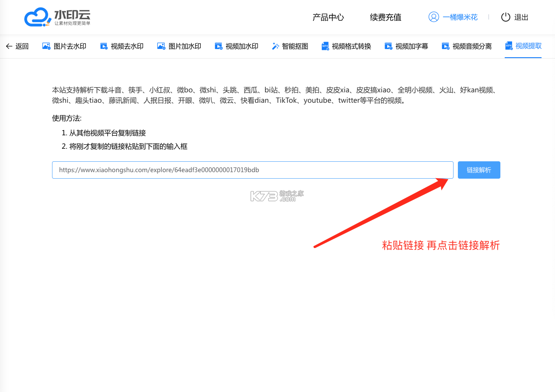Click the 水印云 cloud logo icon

click(x=38, y=17)
